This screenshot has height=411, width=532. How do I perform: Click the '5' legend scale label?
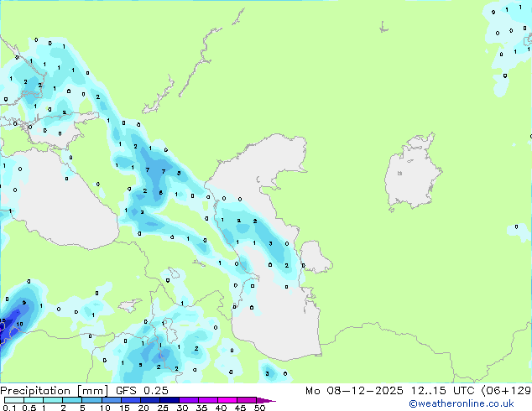click(x=82, y=408)
